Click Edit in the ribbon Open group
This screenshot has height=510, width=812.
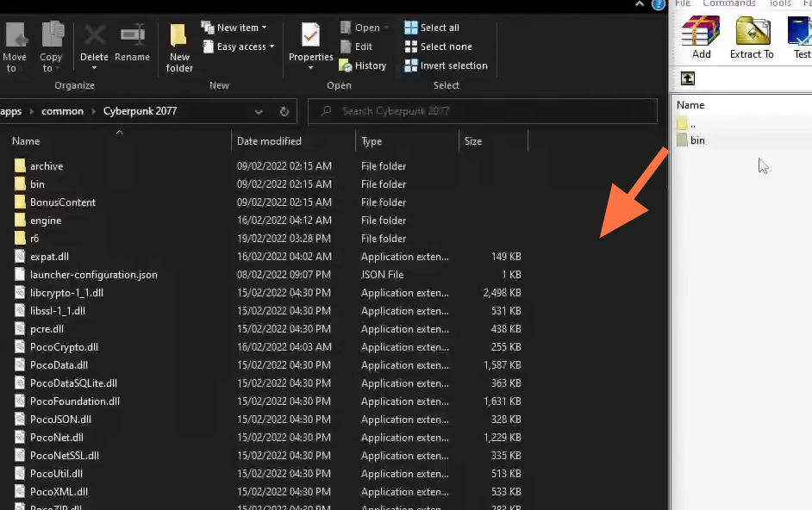point(356,47)
